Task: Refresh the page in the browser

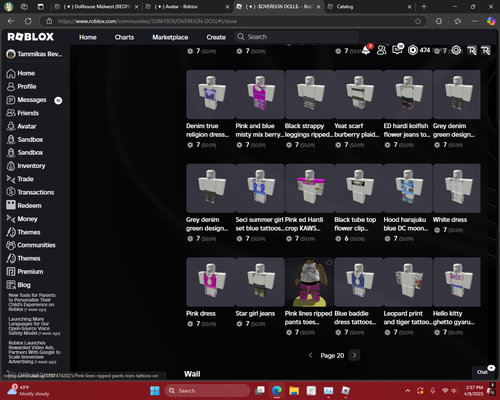Action: pyautogui.click(x=28, y=21)
